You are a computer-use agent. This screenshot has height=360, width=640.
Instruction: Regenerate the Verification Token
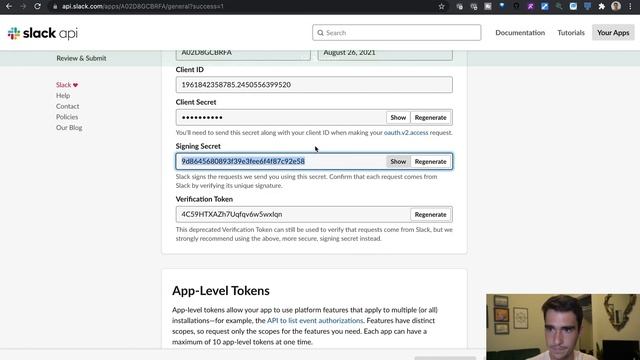pos(431,214)
